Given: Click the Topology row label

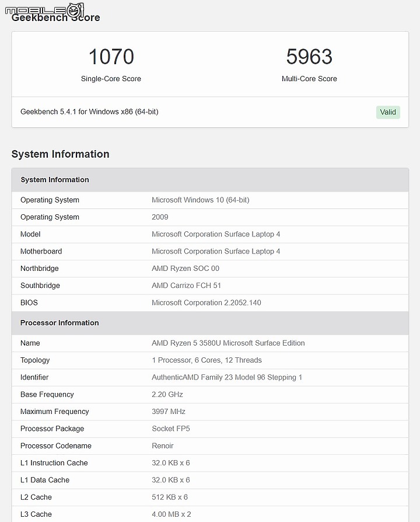Looking at the screenshot, I should pos(35,360).
